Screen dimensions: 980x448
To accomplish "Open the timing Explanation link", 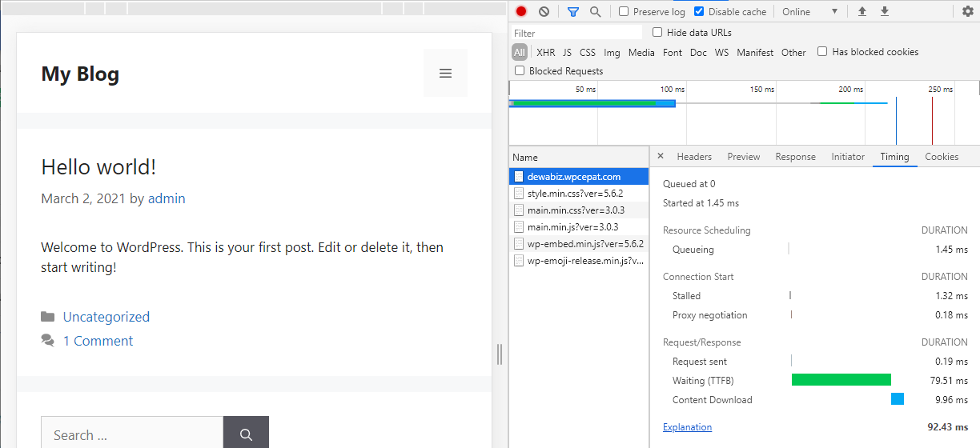I will tap(687, 427).
